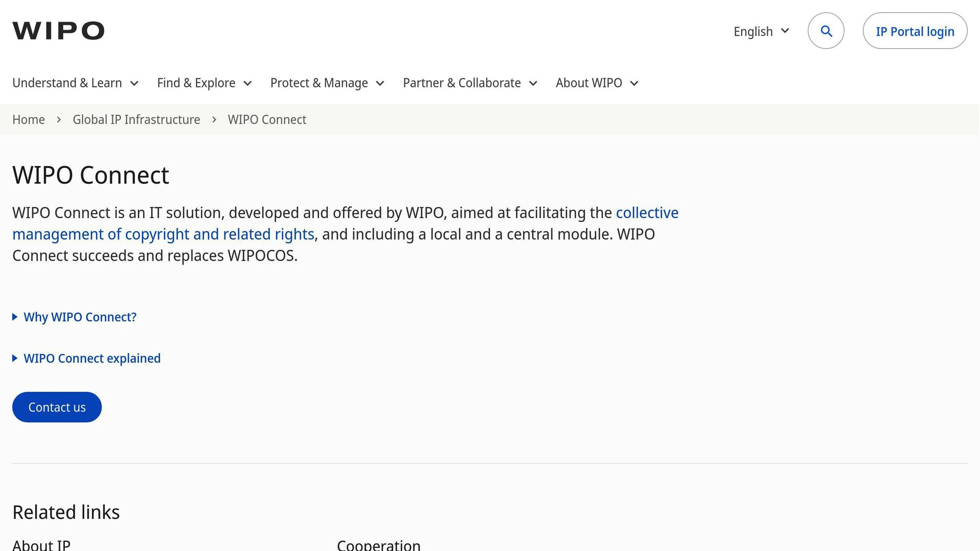Expand the Understand & Learn menu
The image size is (980, 551).
pos(76,83)
